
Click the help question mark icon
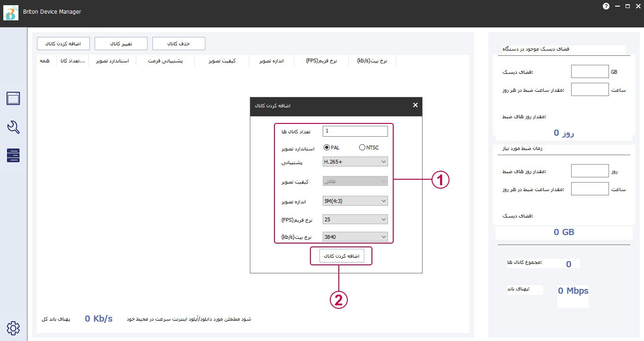point(606,7)
